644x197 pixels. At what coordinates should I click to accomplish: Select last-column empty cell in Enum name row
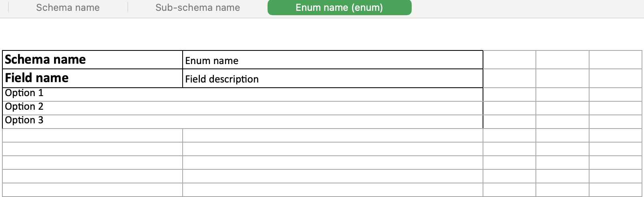[x=616, y=60]
